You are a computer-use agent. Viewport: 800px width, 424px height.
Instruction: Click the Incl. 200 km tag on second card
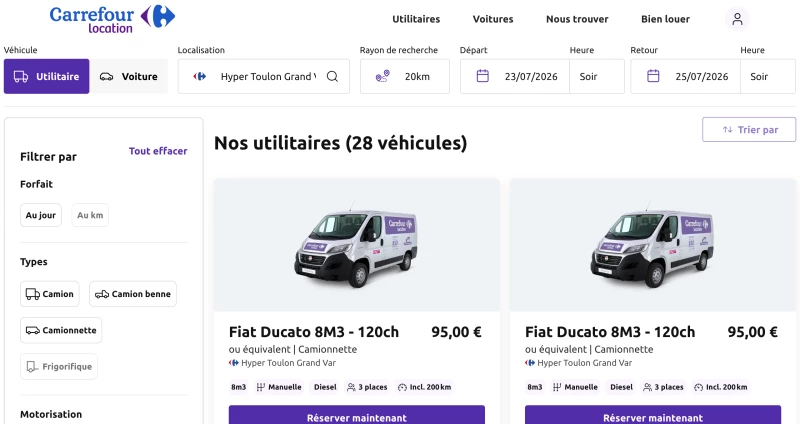point(721,387)
